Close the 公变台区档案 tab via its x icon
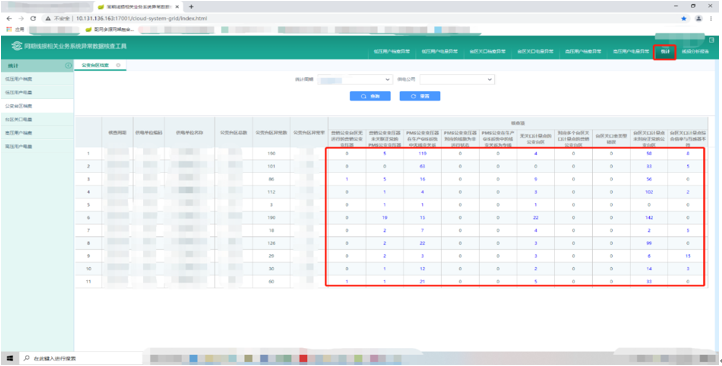Image resolution: width=722 pixels, height=366 pixels. pyautogui.click(x=118, y=65)
